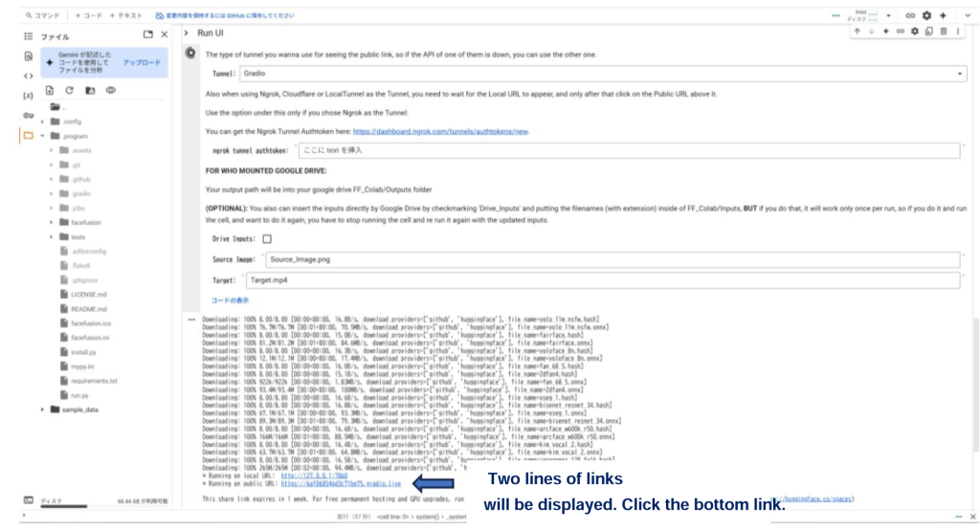Expand the .config folder
Image resolution: width=980 pixels, height=531 pixels.
click(x=42, y=122)
